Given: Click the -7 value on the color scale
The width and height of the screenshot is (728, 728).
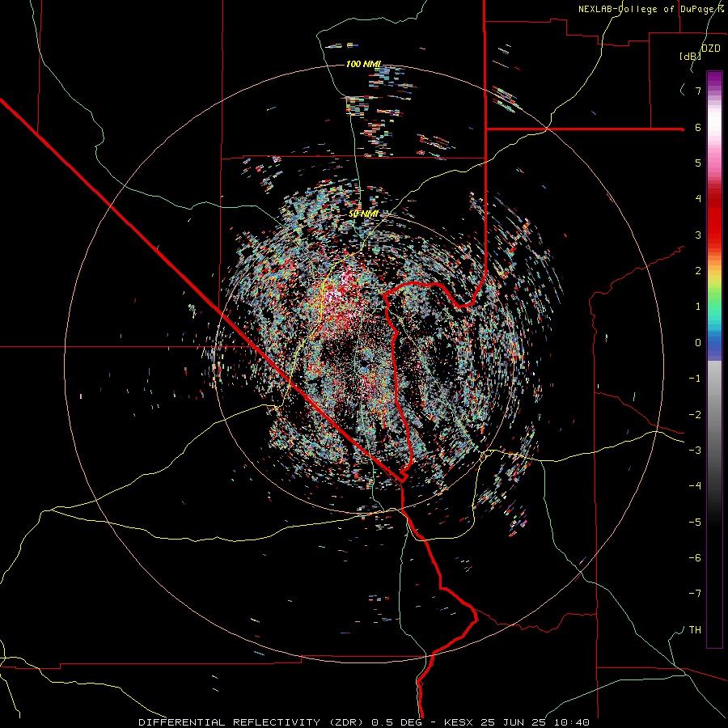Looking at the screenshot, I should (x=695, y=594).
